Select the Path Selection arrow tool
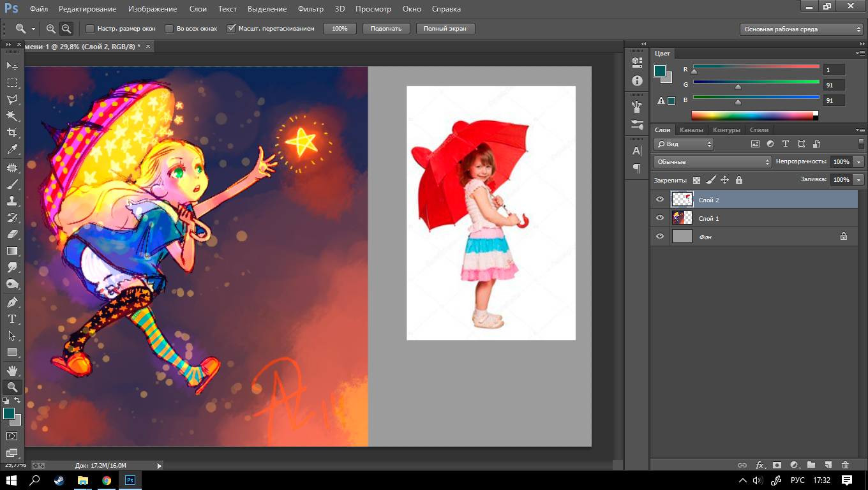The height and width of the screenshot is (490, 868). (x=12, y=335)
